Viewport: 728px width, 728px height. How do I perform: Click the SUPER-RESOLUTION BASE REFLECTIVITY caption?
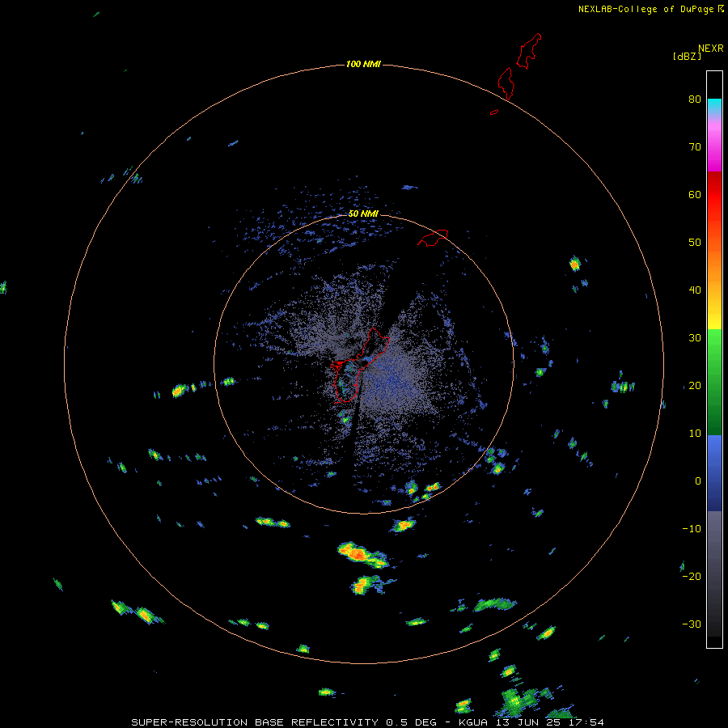pos(255,722)
